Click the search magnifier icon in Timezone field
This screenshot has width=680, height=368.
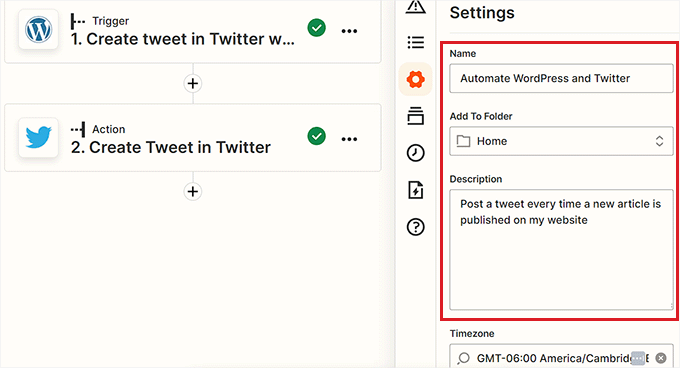click(463, 358)
